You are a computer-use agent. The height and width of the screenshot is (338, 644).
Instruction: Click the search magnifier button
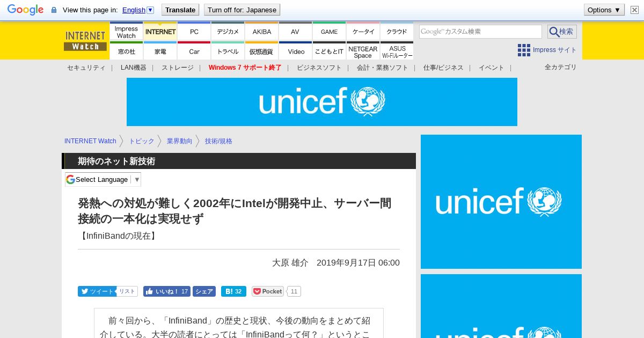(x=562, y=32)
